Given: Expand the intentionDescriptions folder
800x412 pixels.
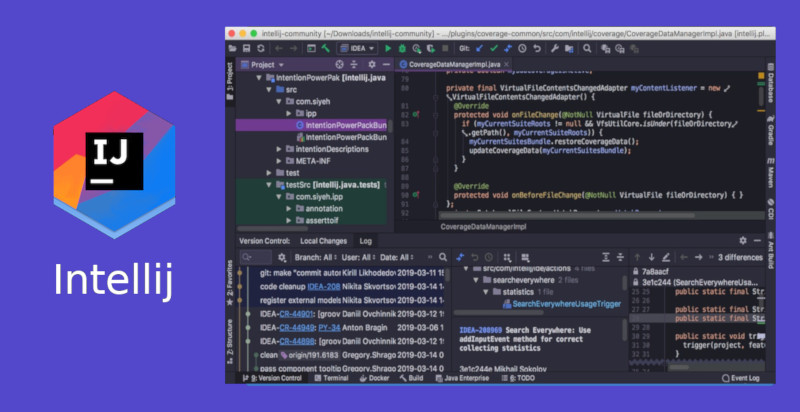Looking at the screenshot, I should [x=277, y=149].
